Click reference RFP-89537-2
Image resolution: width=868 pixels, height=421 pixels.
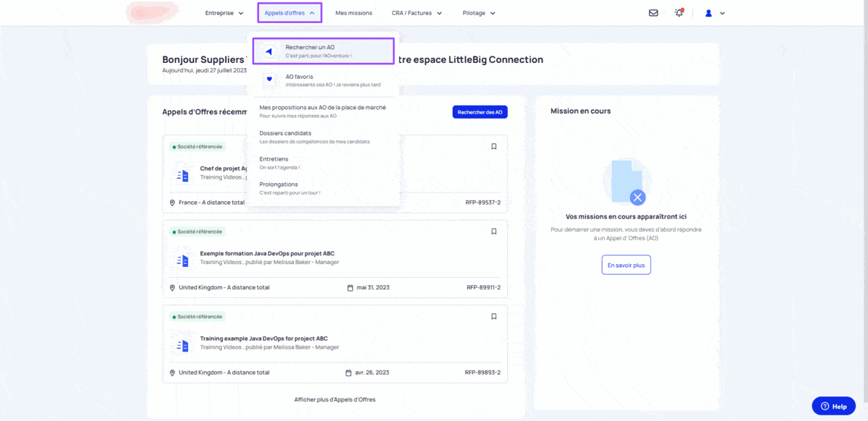[x=483, y=203]
